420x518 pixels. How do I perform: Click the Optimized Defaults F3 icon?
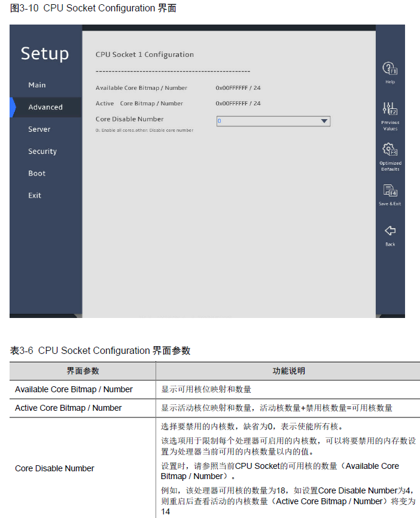tap(390, 149)
